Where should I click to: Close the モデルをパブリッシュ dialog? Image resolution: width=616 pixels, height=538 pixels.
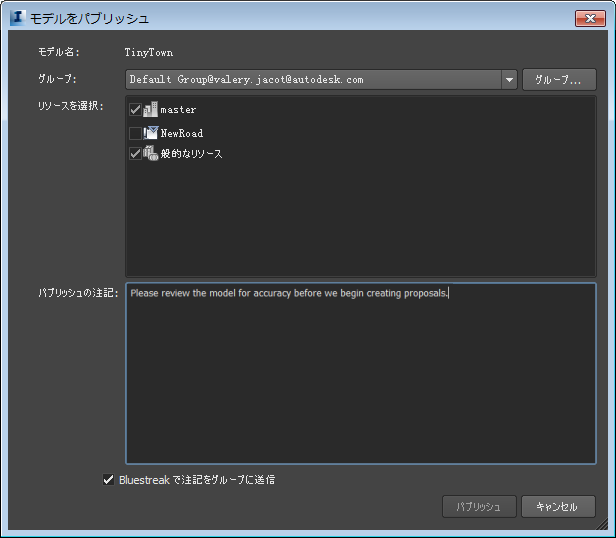590,18
